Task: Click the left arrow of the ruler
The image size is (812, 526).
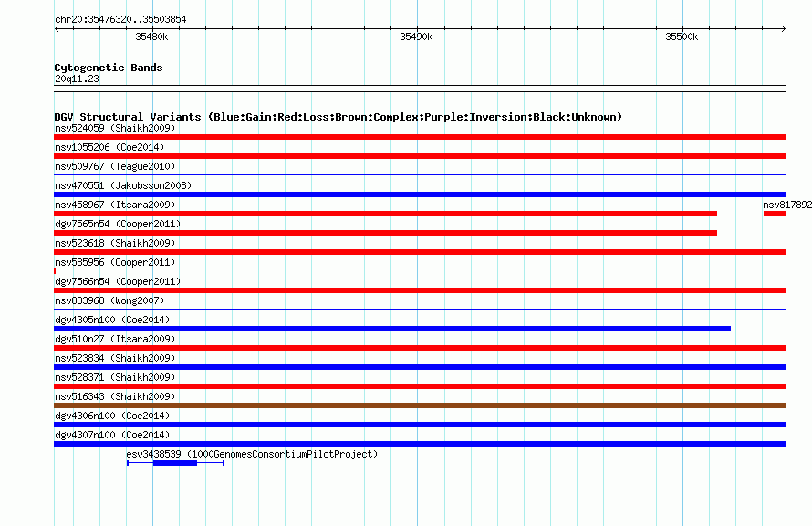Action: click(x=57, y=28)
